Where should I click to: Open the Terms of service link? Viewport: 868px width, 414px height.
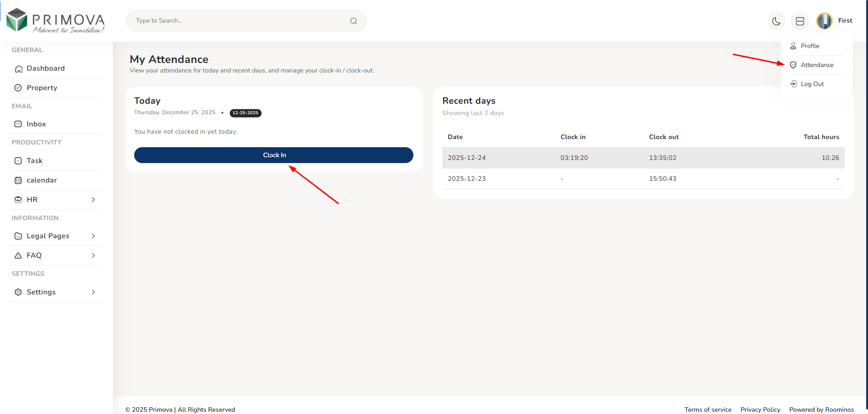pos(708,409)
